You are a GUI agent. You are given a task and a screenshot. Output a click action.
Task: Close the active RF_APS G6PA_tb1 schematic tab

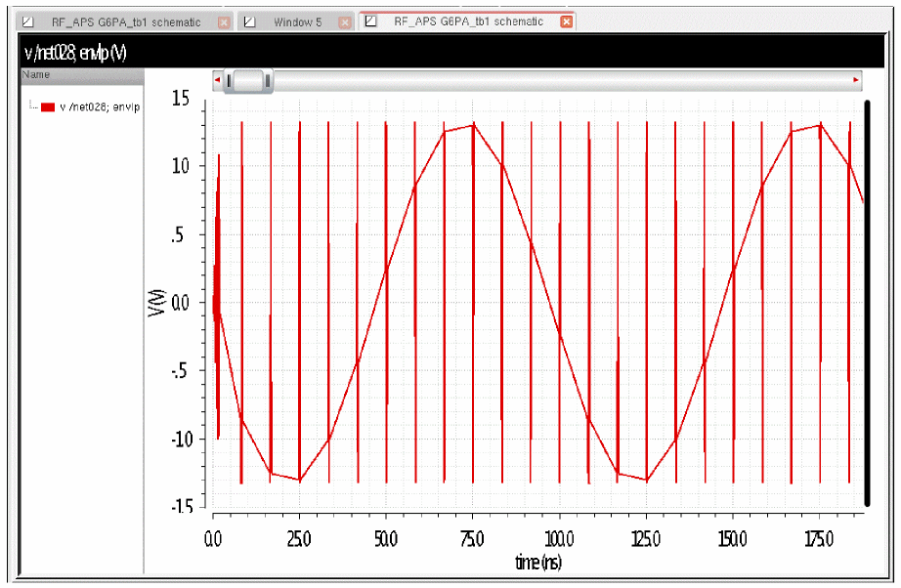567,21
